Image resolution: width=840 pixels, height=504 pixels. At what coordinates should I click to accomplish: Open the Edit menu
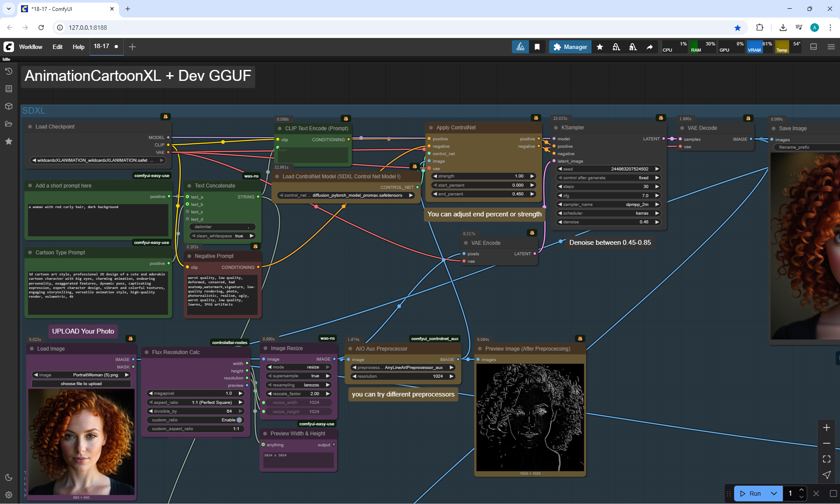[x=57, y=47]
